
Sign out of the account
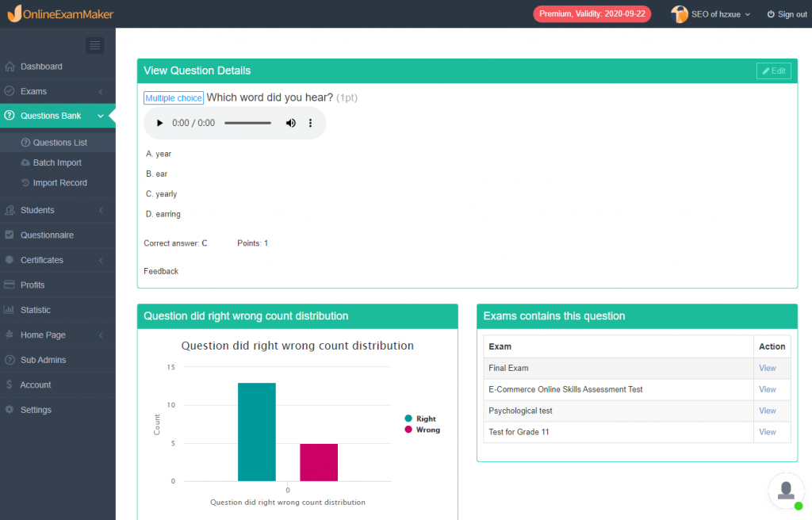tap(787, 14)
